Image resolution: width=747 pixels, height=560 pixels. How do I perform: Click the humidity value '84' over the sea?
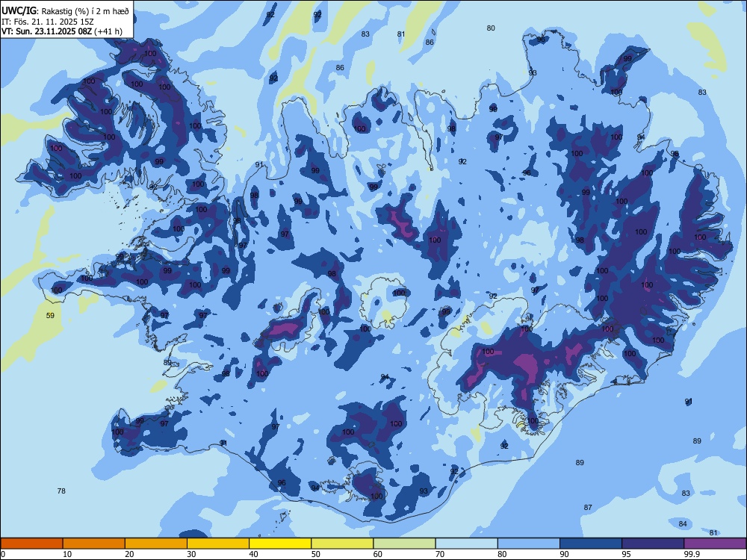pyautogui.click(x=683, y=524)
